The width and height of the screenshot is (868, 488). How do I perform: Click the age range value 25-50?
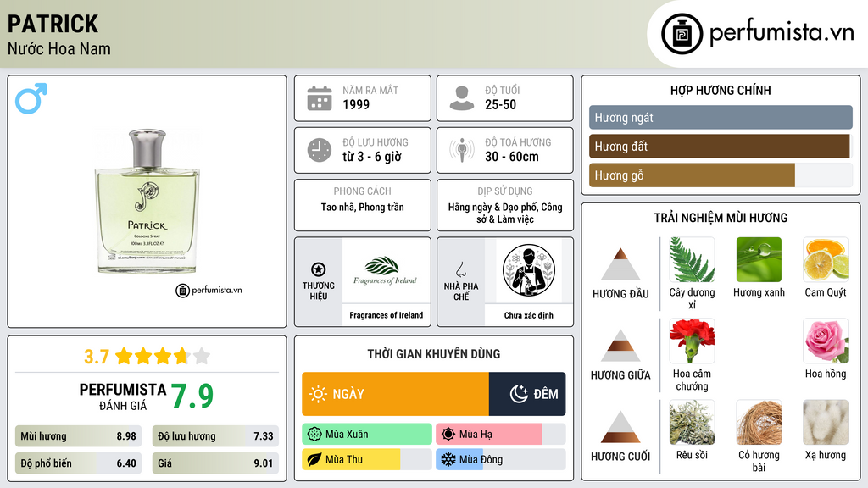pyautogui.click(x=500, y=104)
